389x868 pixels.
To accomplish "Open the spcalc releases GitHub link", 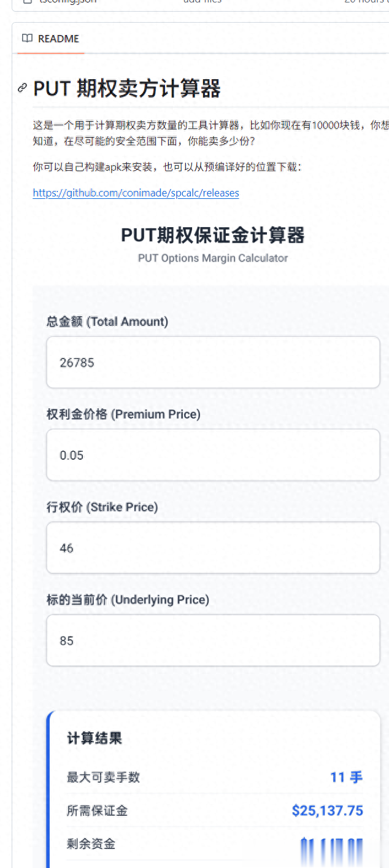I will (136, 193).
